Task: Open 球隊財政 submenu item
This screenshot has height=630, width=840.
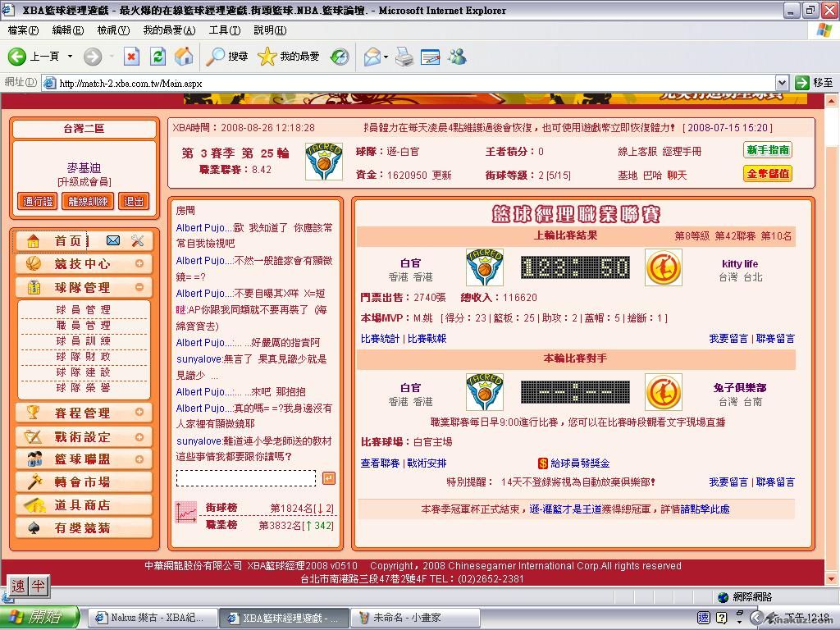Action: [x=84, y=356]
